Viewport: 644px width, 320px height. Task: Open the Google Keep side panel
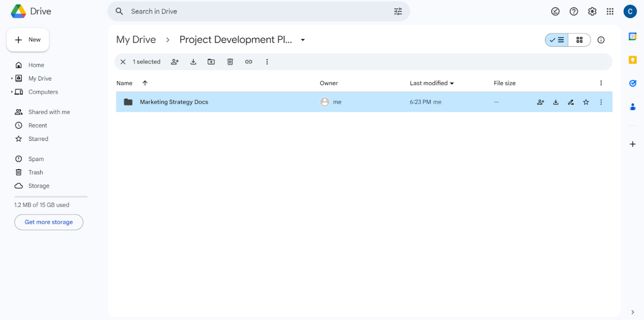pyautogui.click(x=633, y=60)
